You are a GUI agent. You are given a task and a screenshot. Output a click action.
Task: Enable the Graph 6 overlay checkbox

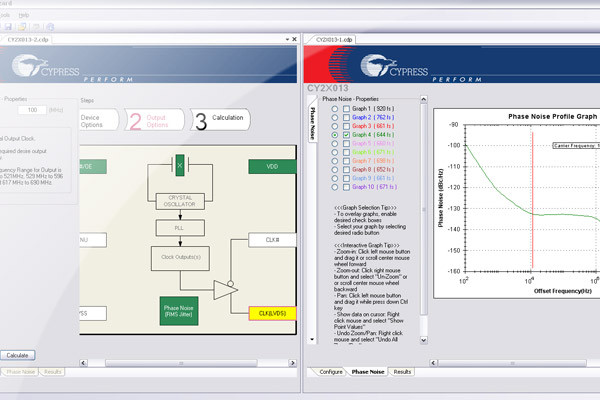[x=346, y=152]
